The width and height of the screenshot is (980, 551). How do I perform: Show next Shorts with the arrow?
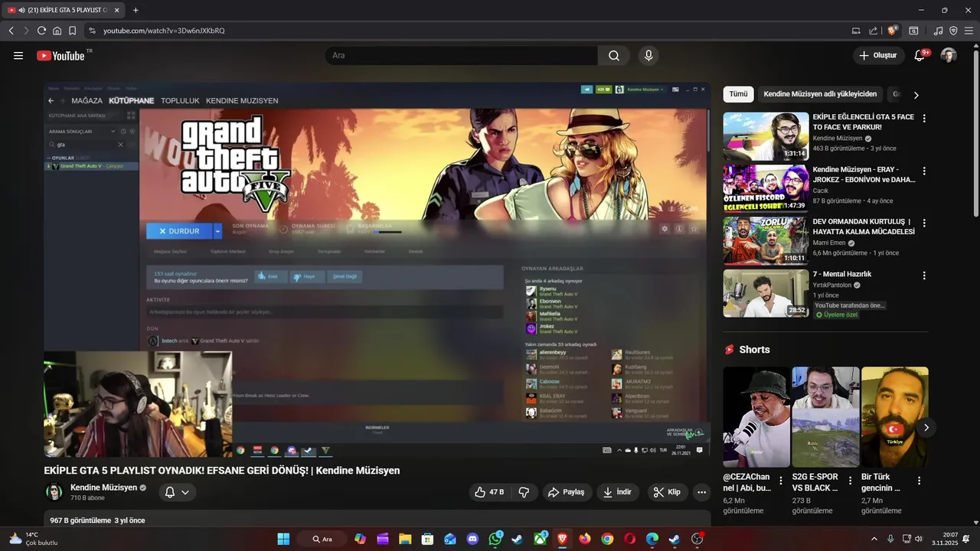pyautogui.click(x=926, y=427)
